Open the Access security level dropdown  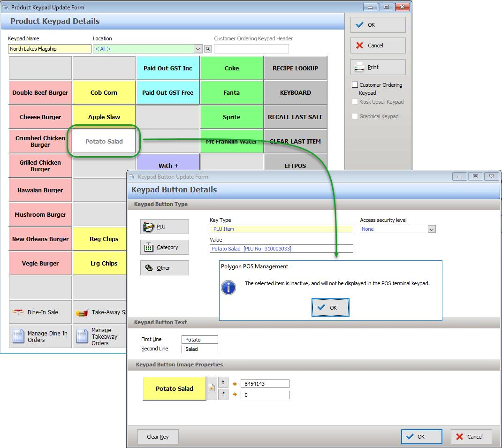click(x=432, y=229)
